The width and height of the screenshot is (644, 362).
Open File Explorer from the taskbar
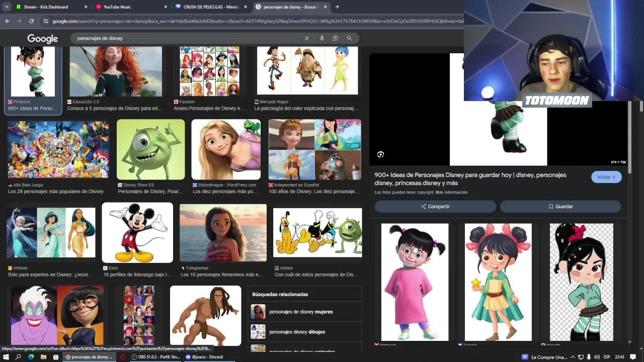click(x=43, y=357)
